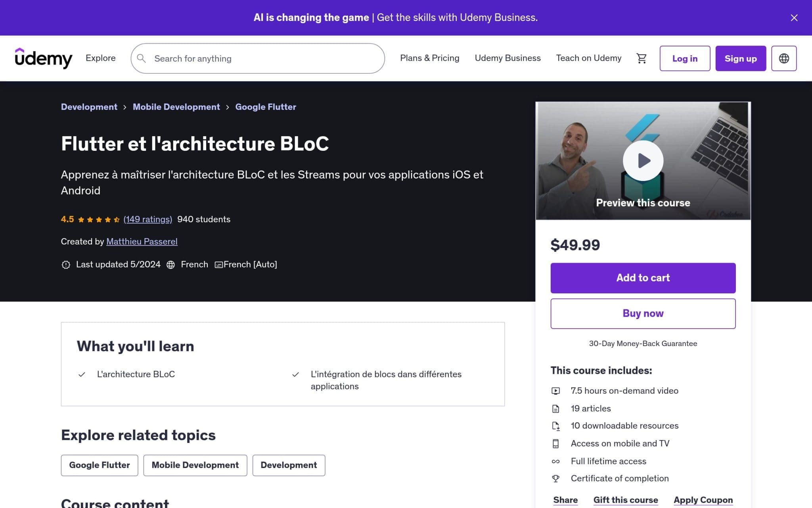Image resolution: width=812 pixels, height=508 pixels.
Task: Click the $49.99 price text
Action: [x=575, y=245]
